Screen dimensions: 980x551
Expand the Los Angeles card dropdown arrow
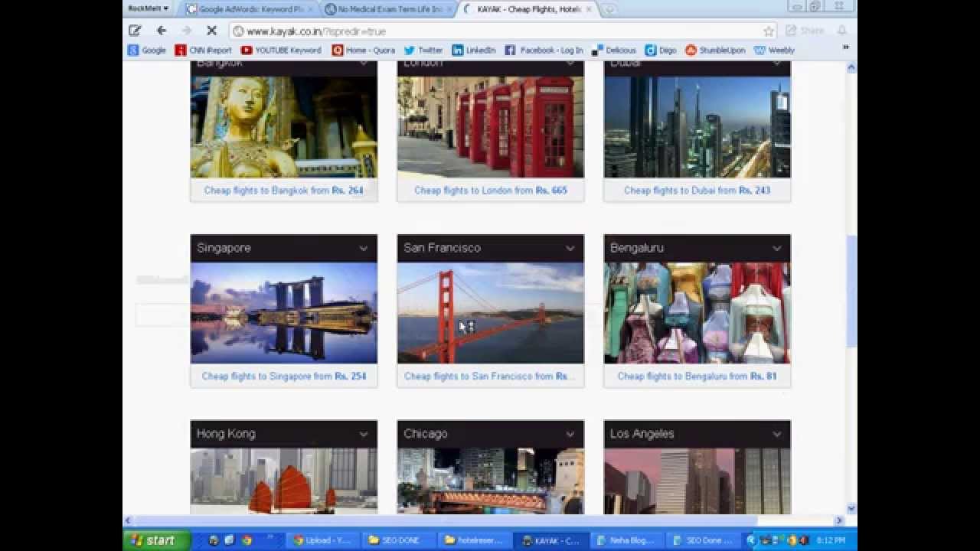[x=776, y=434]
